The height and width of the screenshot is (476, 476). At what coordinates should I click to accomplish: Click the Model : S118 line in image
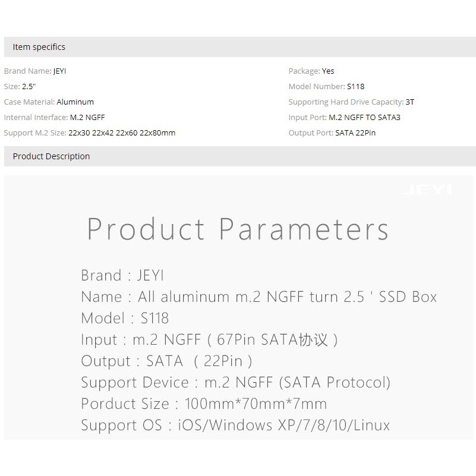[125, 319]
